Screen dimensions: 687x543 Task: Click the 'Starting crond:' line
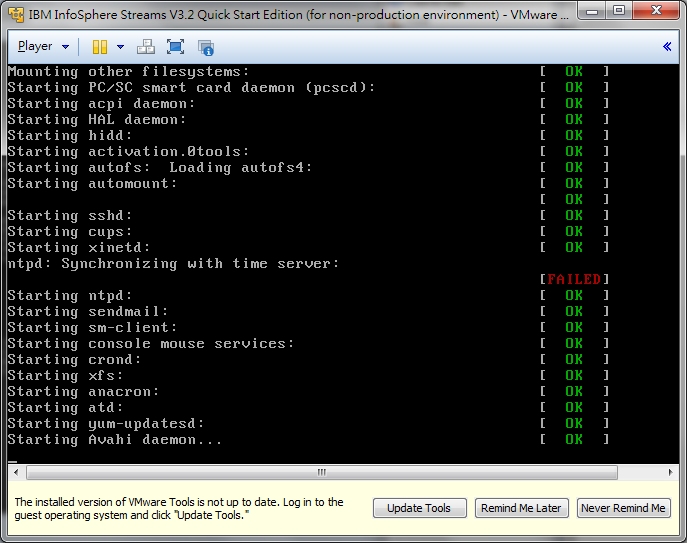(x=74, y=360)
